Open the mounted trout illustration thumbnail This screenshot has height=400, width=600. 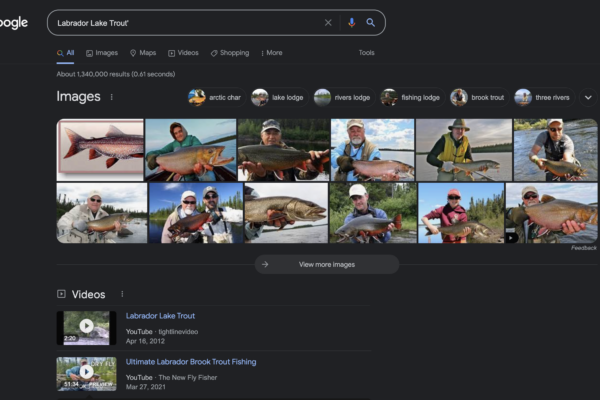pos(100,149)
